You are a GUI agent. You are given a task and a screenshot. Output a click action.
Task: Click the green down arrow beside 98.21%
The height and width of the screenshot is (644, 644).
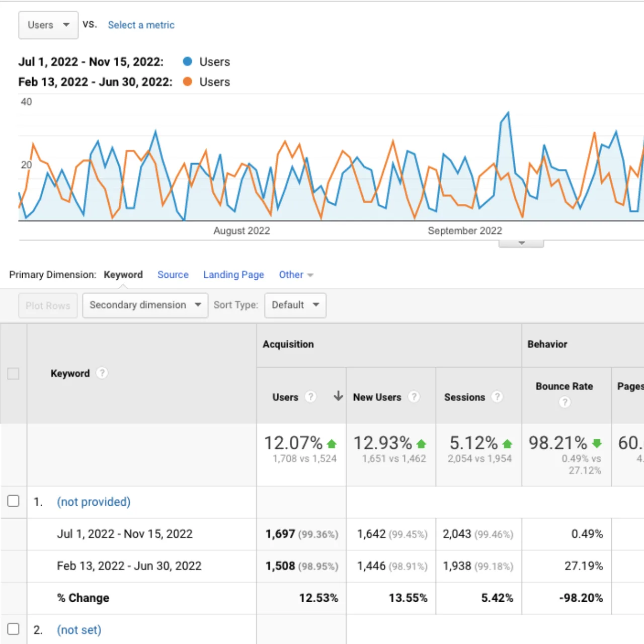[x=597, y=443]
